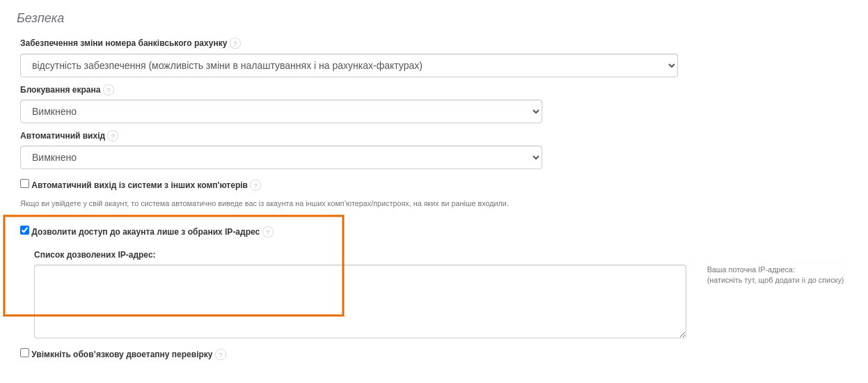Click Ваша поточна IP-адреса text
The width and height of the screenshot is (868, 383).
coord(750,269)
